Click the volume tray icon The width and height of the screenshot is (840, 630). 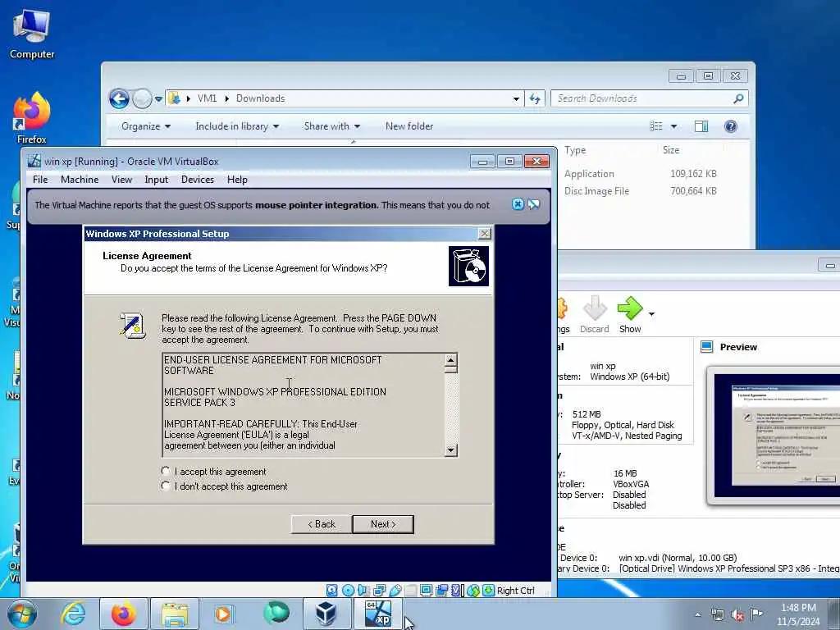pyautogui.click(x=737, y=614)
